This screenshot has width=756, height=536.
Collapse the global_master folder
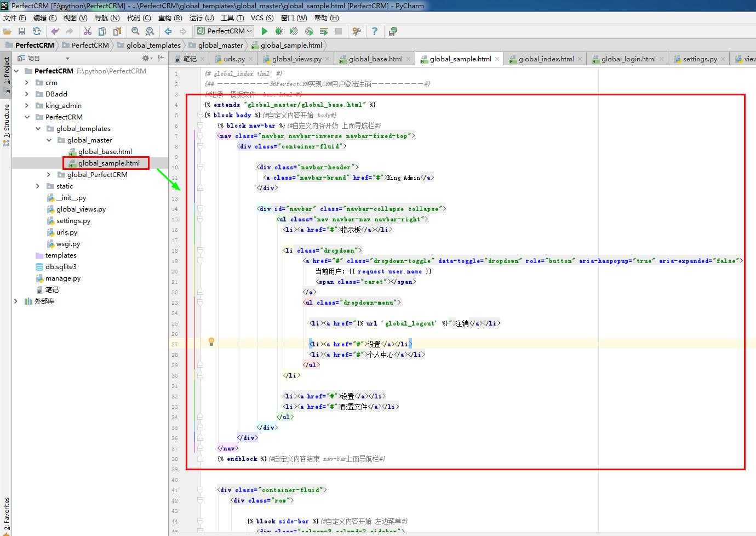point(49,140)
